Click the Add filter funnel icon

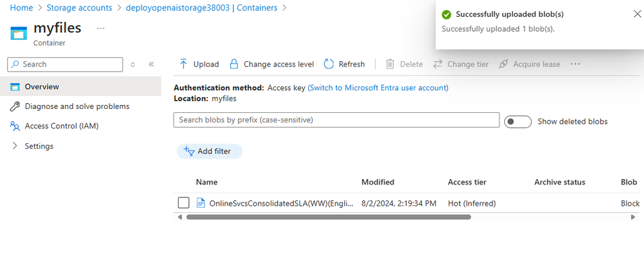(x=189, y=151)
